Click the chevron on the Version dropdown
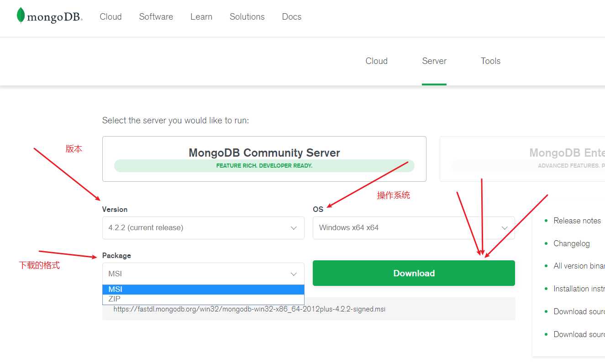Image resolution: width=605 pixels, height=364 pixels. 294,228
